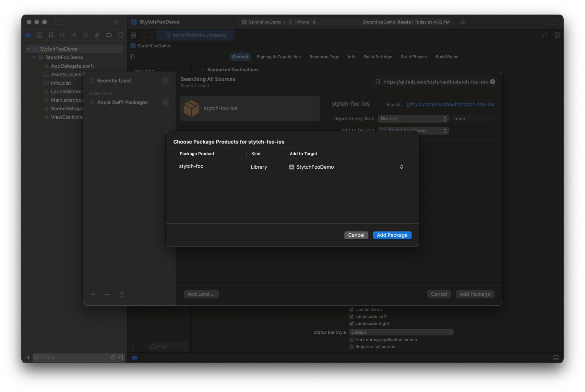
Task: Switch to Resource Tags tab
Action: coord(324,57)
